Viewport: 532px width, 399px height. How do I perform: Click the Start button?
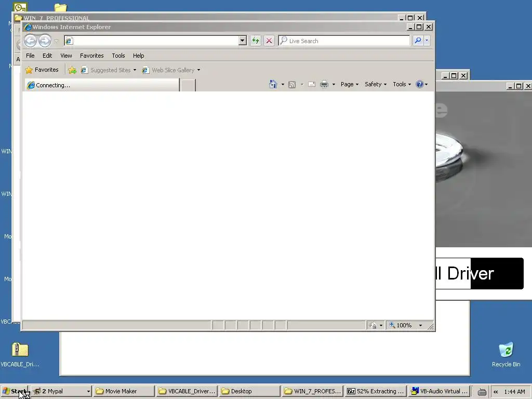click(14, 391)
